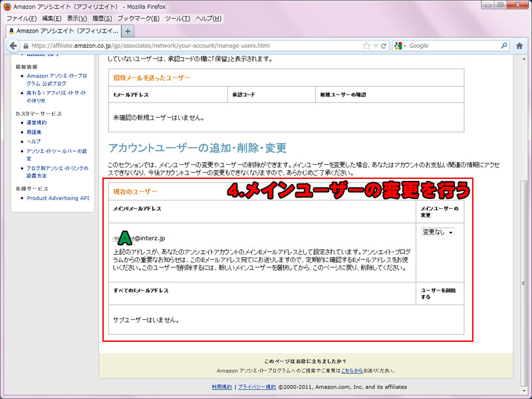Open the ブックマーク(B) menu
The width and height of the screenshot is (532, 399).
coord(138,19)
